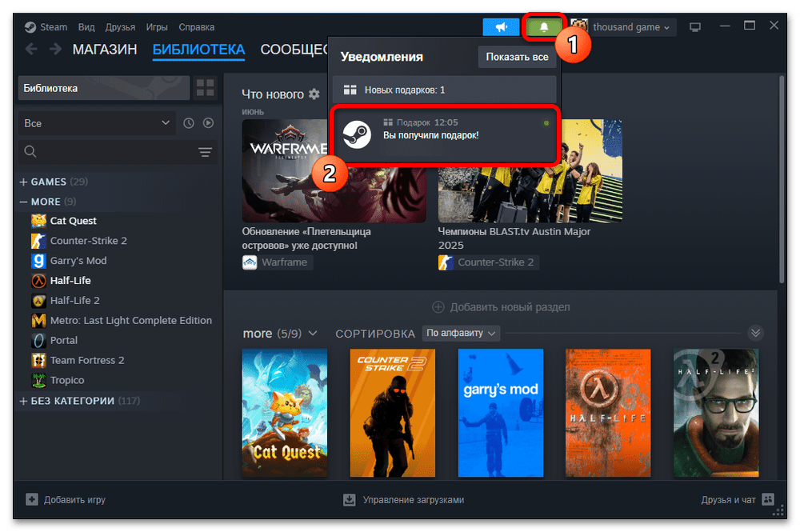Open the Все filter dropdown
This screenshot has width=800, height=532.
click(97, 123)
